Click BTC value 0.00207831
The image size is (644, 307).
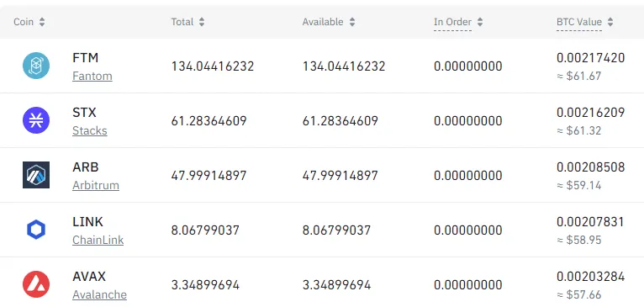[x=590, y=222]
